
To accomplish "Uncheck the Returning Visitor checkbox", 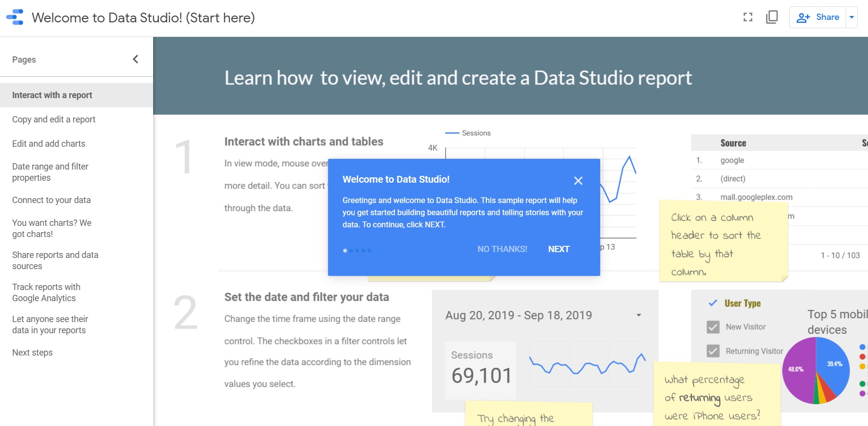I will pyautogui.click(x=713, y=351).
